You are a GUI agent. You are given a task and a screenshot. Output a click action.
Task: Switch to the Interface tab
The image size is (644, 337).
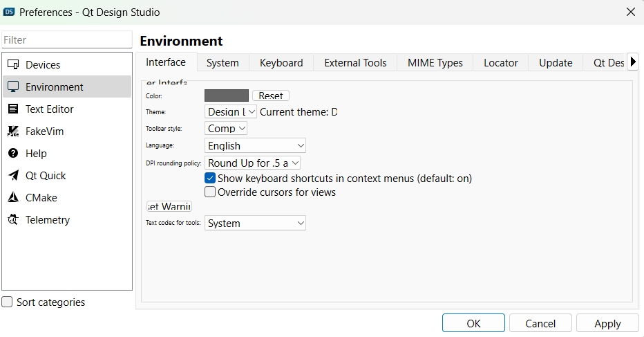166,62
